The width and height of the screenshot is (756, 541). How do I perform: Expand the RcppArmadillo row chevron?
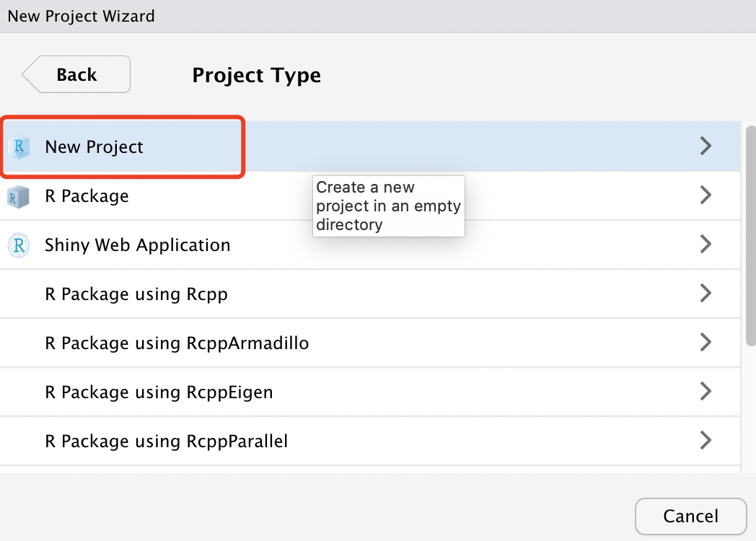tap(706, 343)
